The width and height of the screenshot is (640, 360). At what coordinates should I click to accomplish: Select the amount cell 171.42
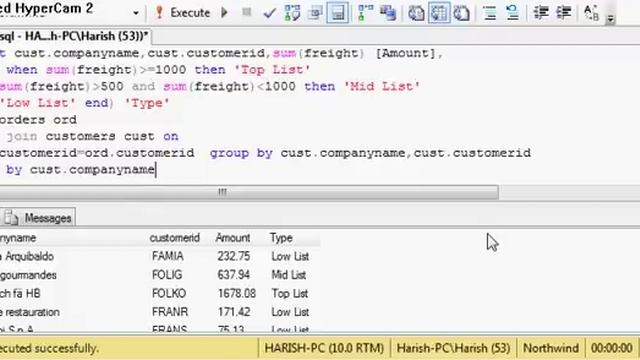(x=233, y=312)
